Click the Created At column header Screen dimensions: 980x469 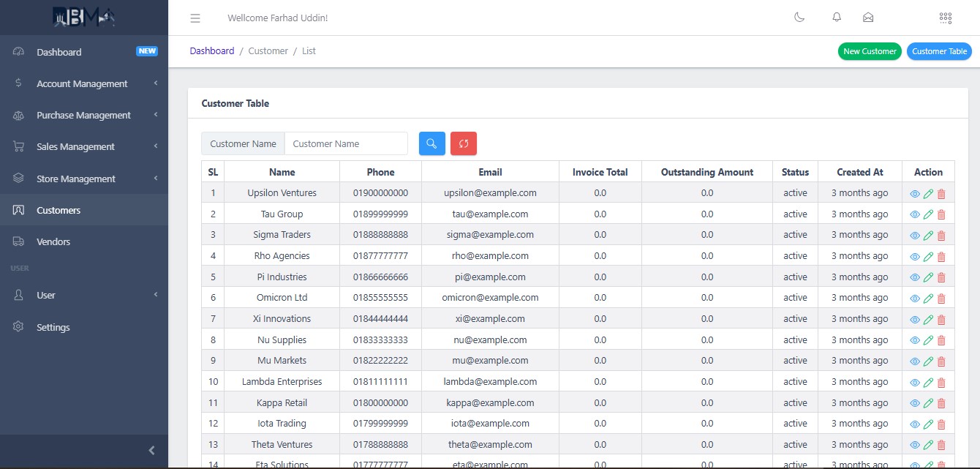pyautogui.click(x=860, y=172)
